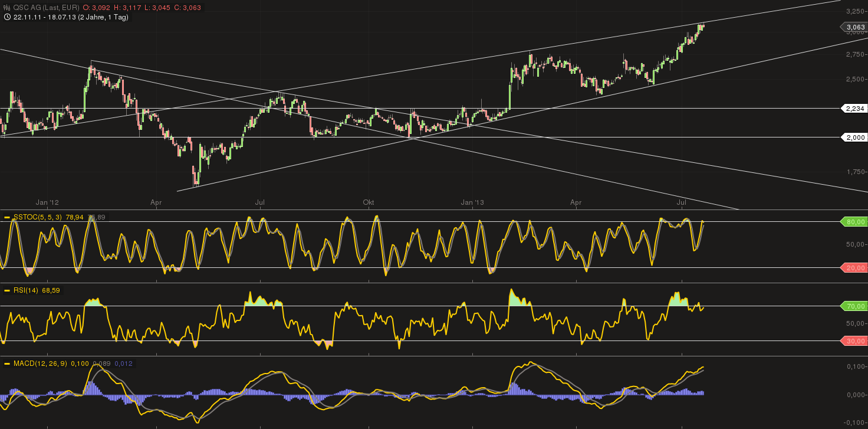Click the clock icon beside the date range
868x429 pixels.
(x=6, y=17)
